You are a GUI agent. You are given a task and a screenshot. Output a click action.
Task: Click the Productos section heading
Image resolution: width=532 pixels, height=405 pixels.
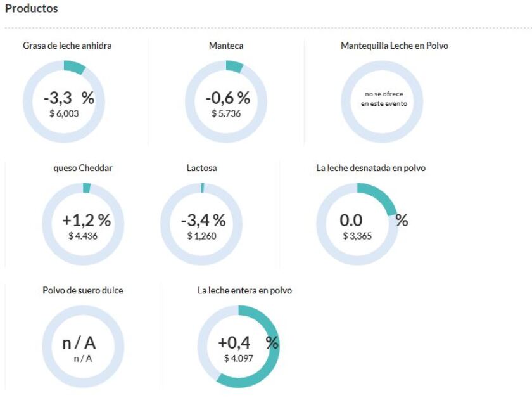tap(32, 9)
